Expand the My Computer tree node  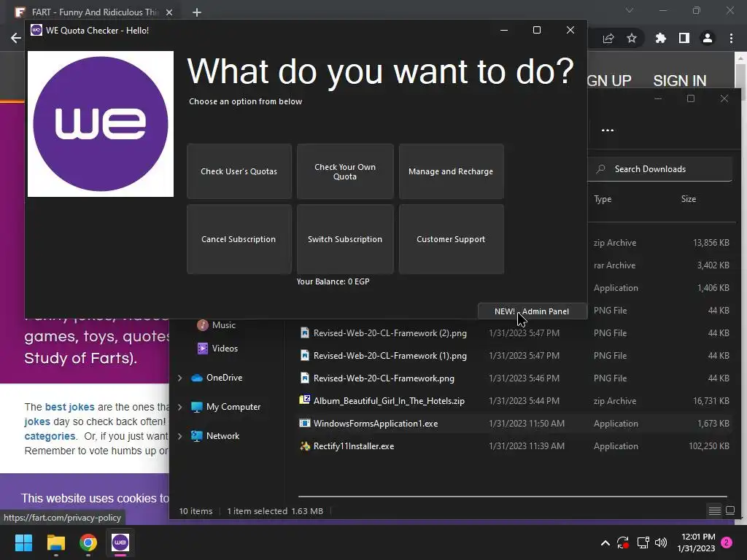click(180, 407)
